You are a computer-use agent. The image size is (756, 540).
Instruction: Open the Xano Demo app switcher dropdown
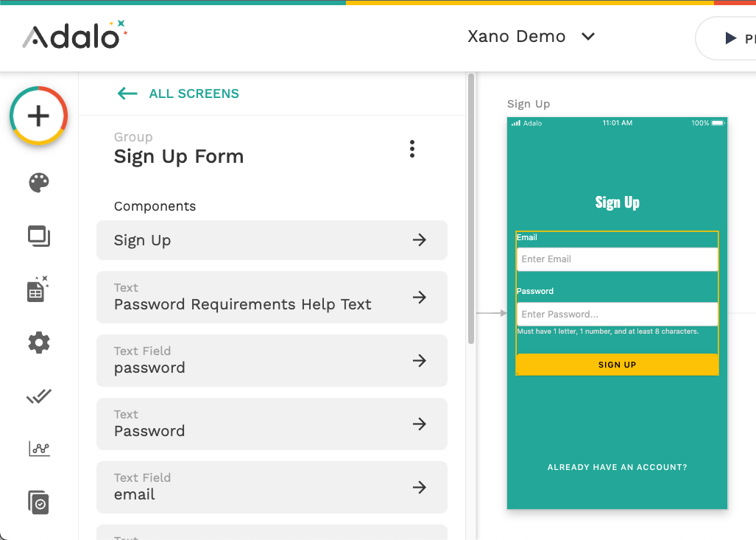tap(531, 37)
